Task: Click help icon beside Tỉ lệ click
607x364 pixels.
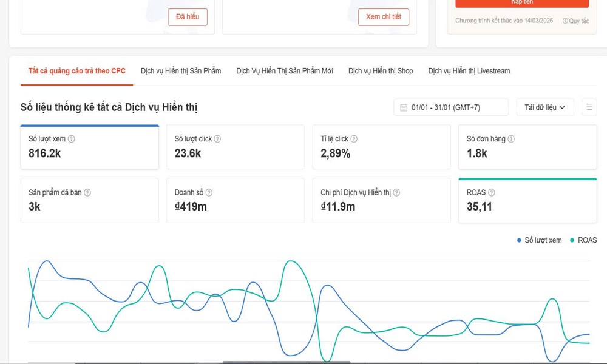Action: pos(354,139)
